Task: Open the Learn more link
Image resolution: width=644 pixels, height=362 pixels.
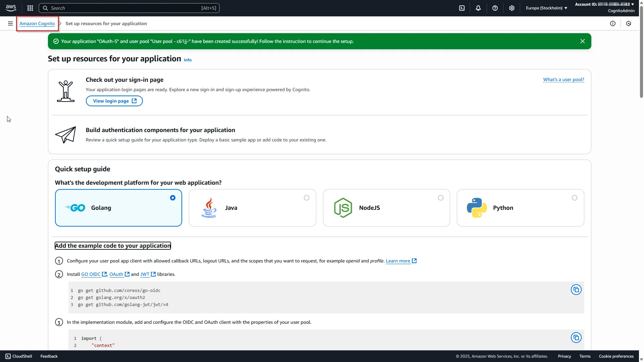Action: (401, 261)
